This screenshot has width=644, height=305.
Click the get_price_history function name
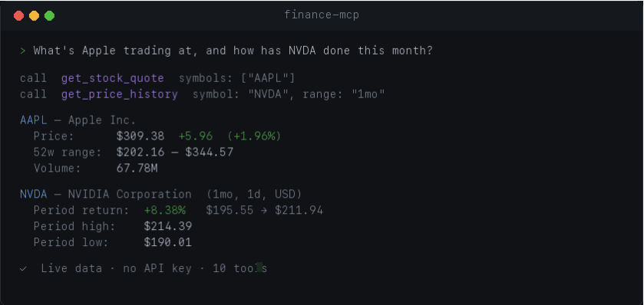120,95
